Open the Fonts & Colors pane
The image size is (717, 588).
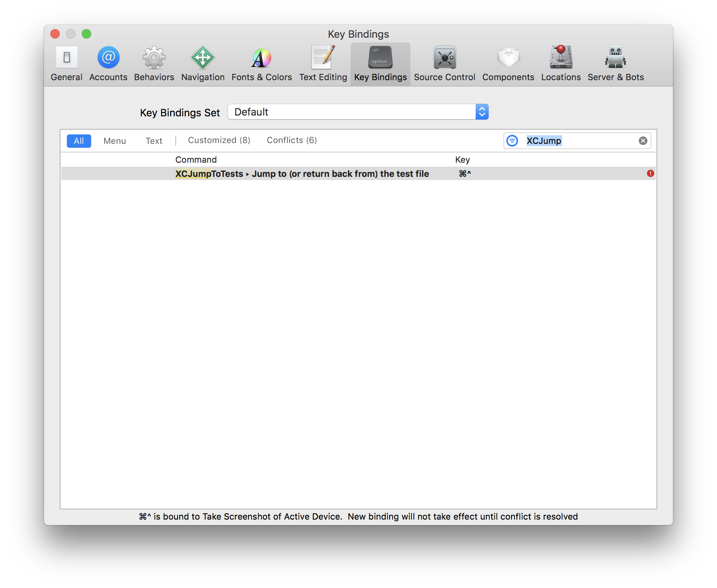coord(261,64)
